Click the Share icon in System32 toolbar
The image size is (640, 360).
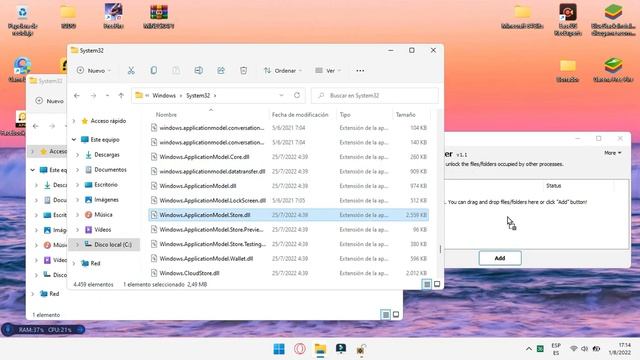221,71
